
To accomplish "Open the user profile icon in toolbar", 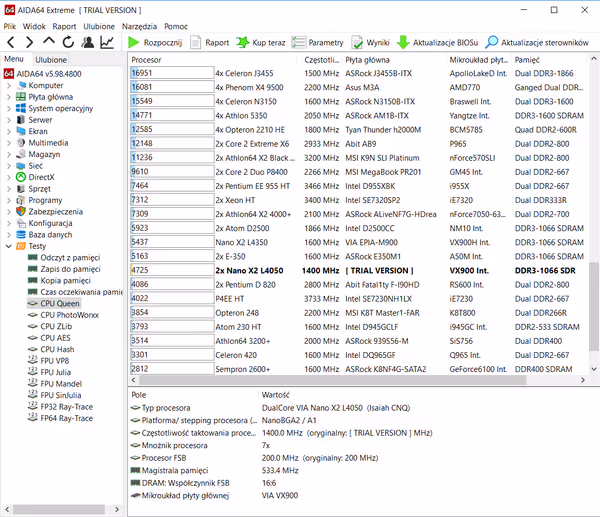I will (x=87, y=43).
